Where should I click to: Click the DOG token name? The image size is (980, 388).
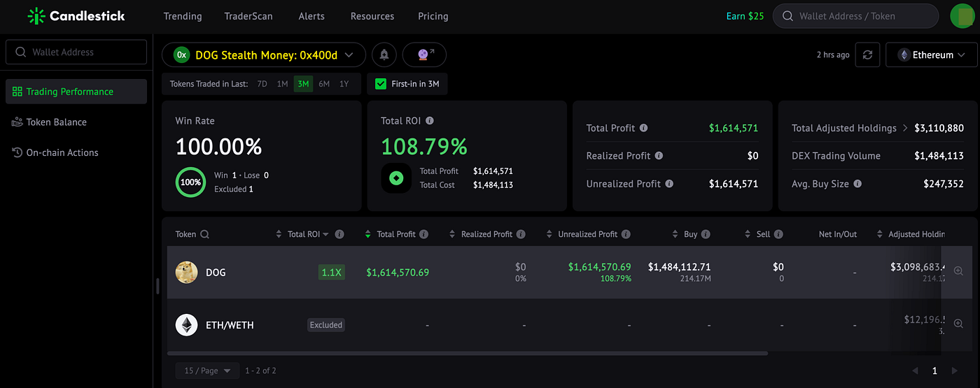(x=216, y=272)
